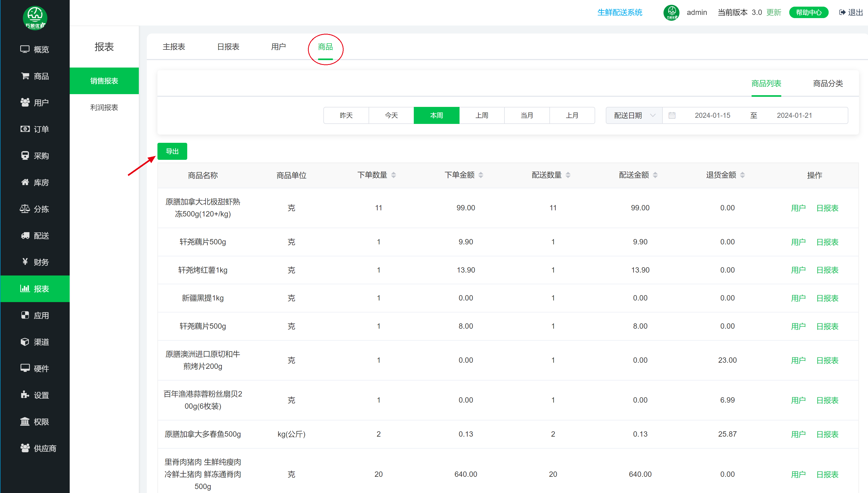Open the 财务 finance yen icon
Image resolution: width=868 pixels, height=493 pixels.
pos(25,262)
